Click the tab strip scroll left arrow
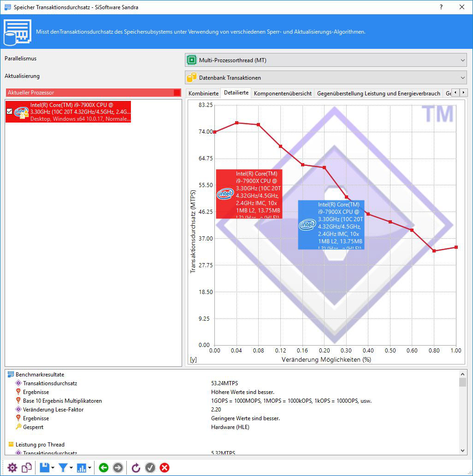 (x=455, y=93)
